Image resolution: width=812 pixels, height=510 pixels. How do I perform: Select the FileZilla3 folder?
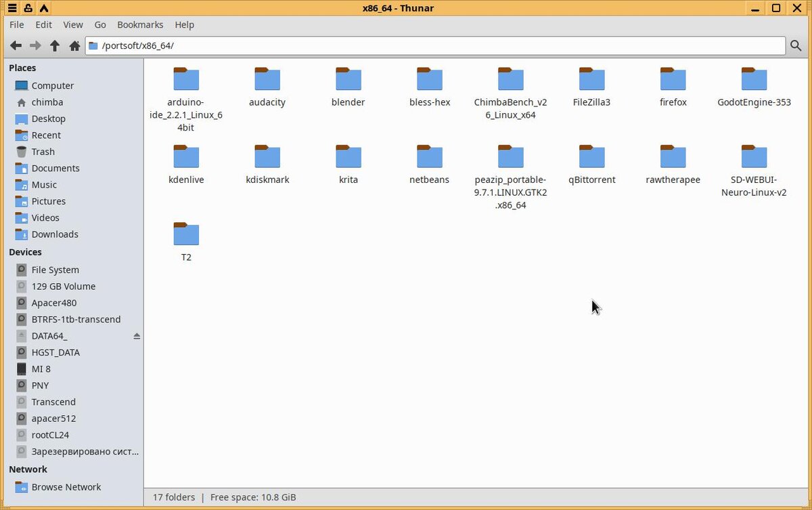tap(592, 87)
